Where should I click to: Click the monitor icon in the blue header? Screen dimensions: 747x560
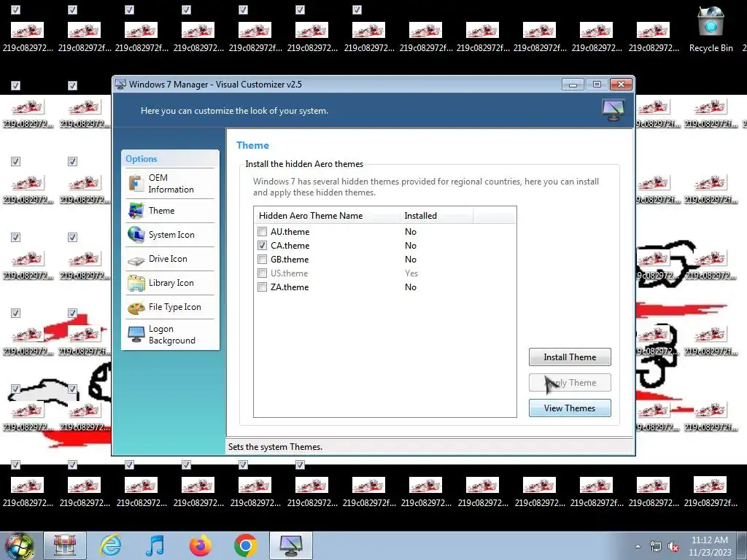[x=613, y=110]
